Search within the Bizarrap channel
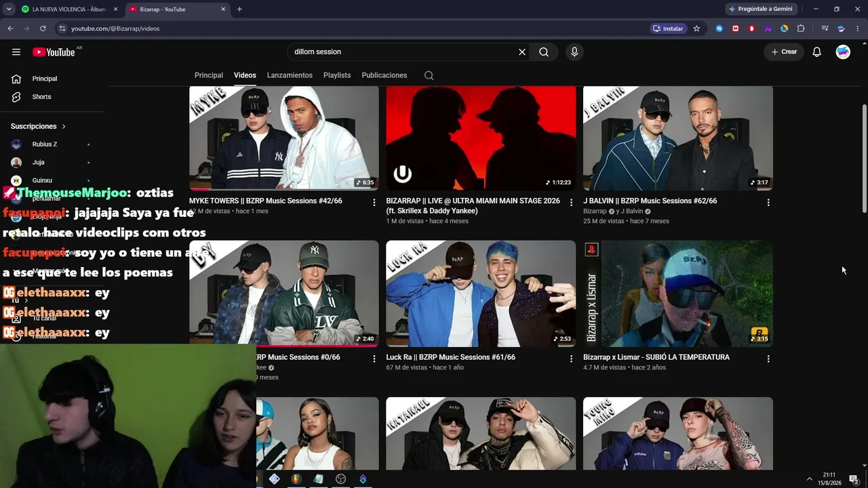The height and width of the screenshot is (488, 868). click(429, 75)
